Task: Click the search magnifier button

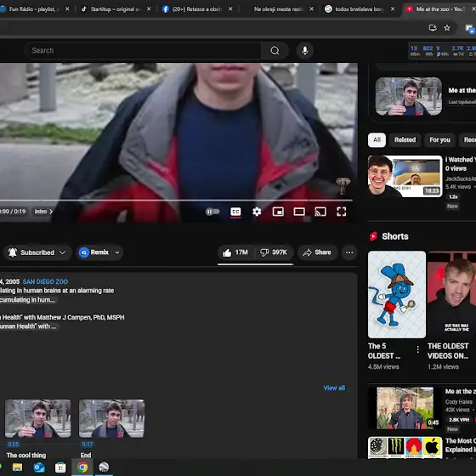Action: point(275,50)
